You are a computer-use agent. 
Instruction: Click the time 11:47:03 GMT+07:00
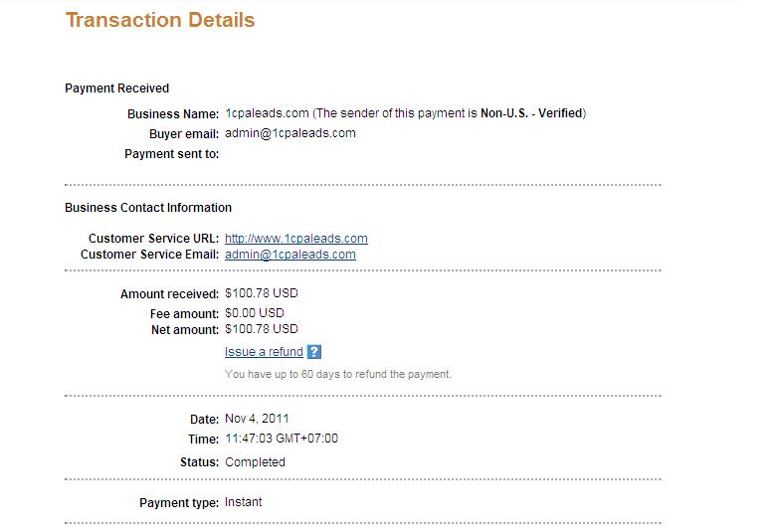(282, 439)
